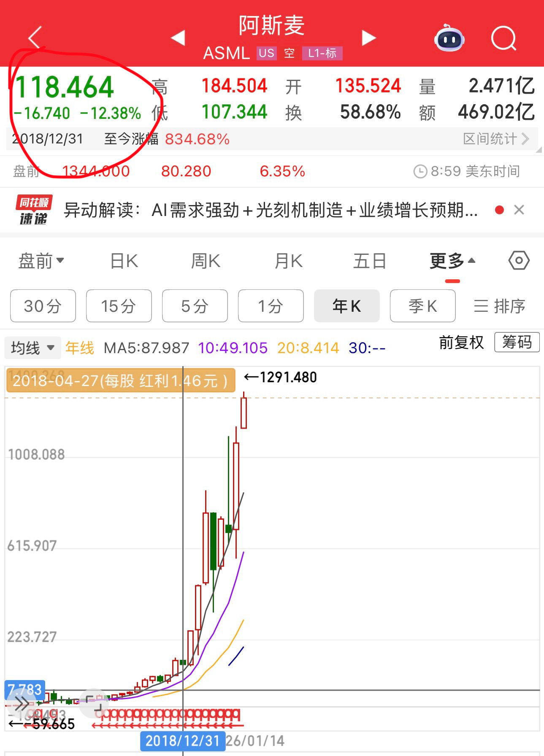This screenshot has width=544, height=756.
Task: Select the 年K interval button
Action: point(347,306)
